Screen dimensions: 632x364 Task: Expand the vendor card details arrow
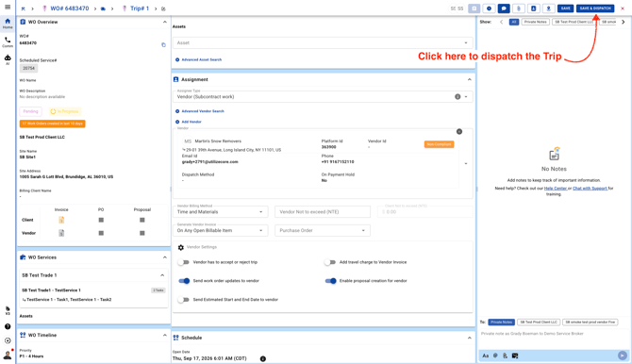[466, 164]
